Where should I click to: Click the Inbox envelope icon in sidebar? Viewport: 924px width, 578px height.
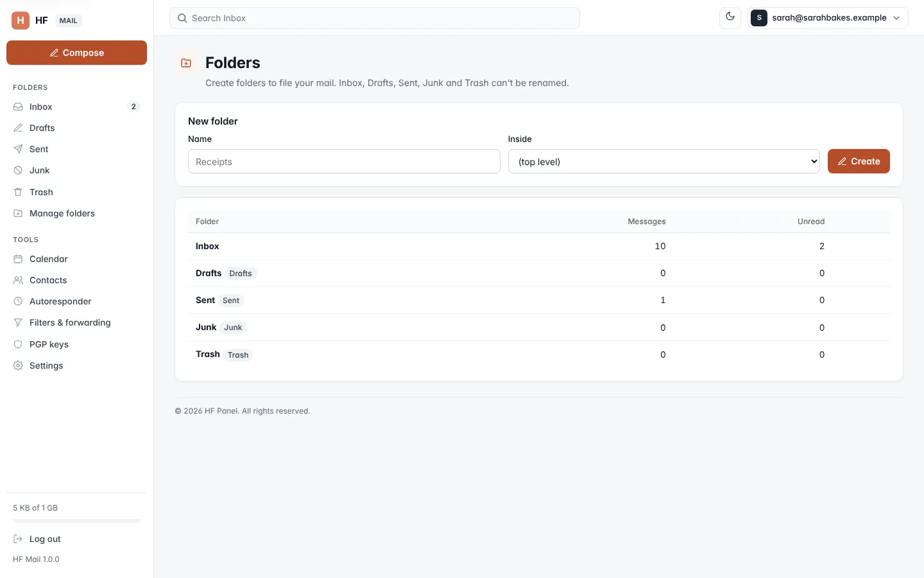[18, 107]
